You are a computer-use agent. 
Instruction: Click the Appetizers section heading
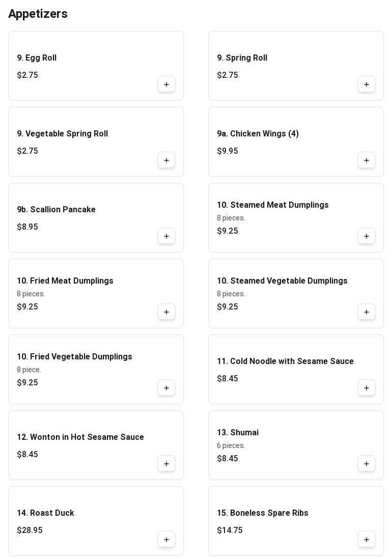tap(38, 14)
